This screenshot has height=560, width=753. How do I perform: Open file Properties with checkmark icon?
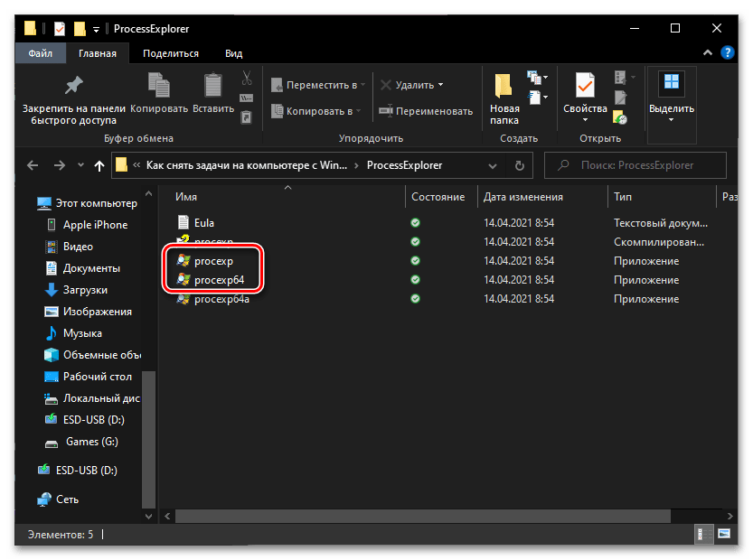[584, 87]
